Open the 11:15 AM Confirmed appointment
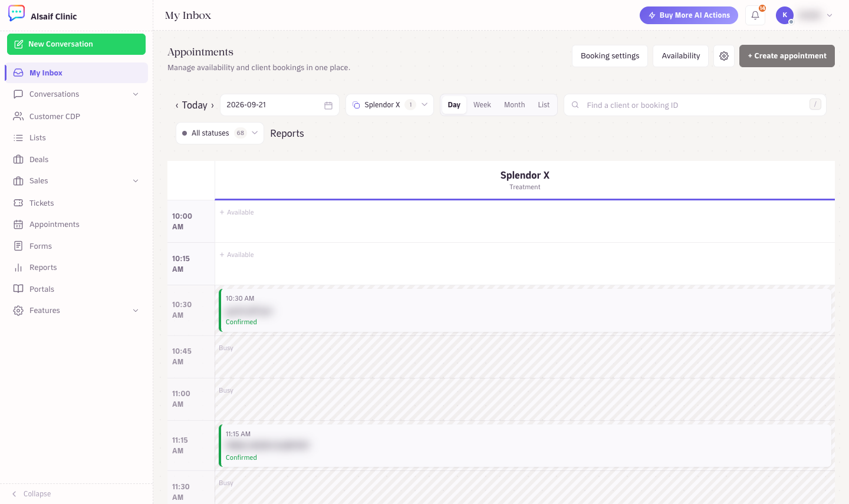The width and height of the screenshot is (849, 504). [525, 446]
